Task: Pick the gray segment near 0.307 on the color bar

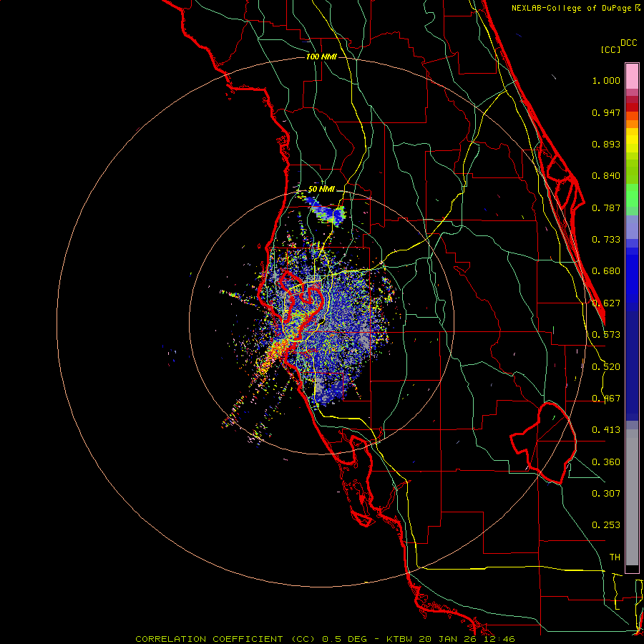Action: [x=632, y=497]
